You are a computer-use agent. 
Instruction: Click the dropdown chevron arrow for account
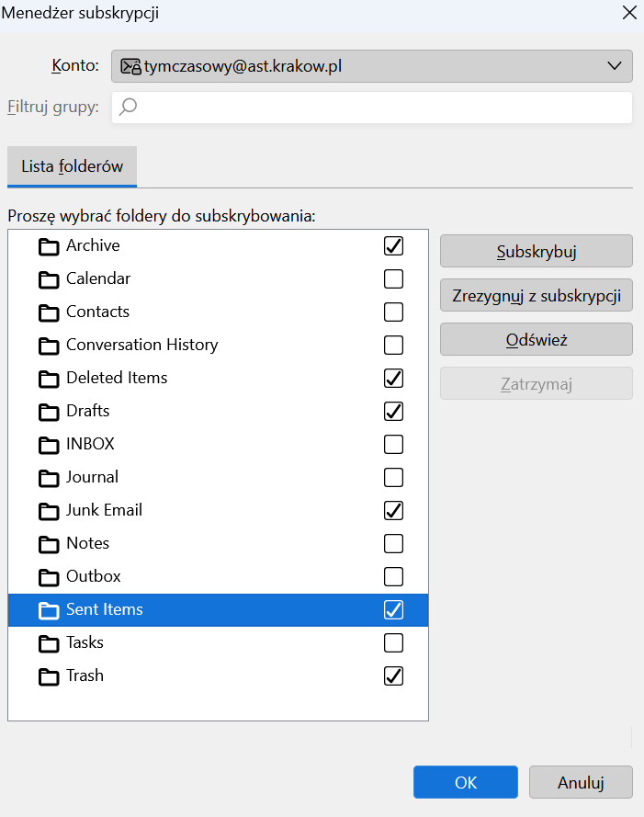pos(615,66)
